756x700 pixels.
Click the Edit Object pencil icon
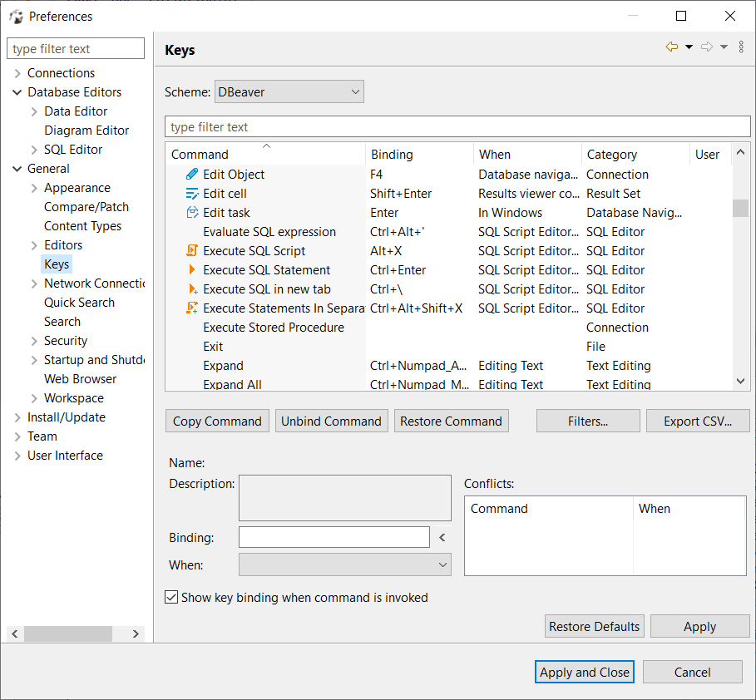(x=192, y=174)
